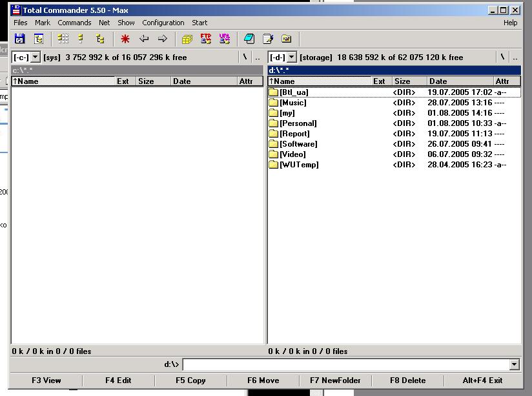This screenshot has height=396, width=532.
Task: Sort right panel by Name column header
Action: pyautogui.click(x=320, y=81)
